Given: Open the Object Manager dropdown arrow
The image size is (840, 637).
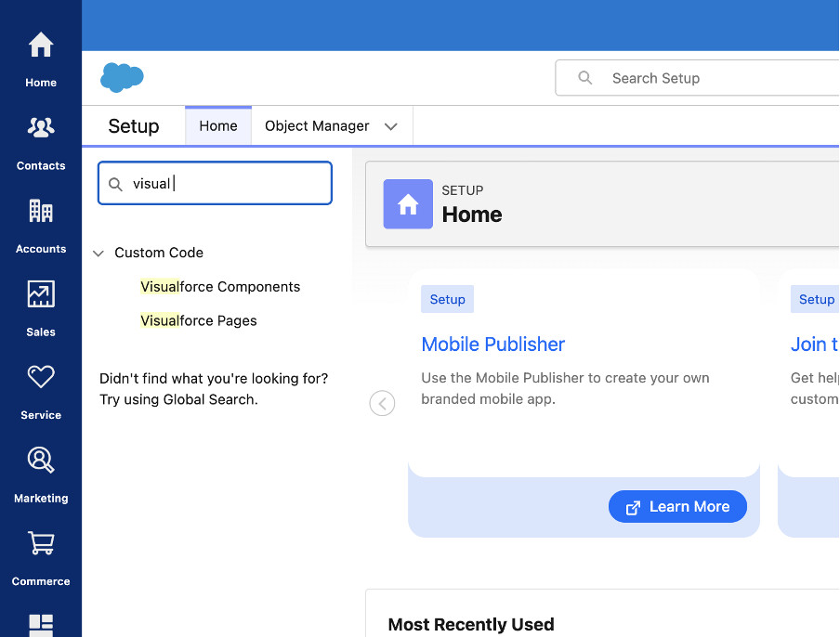Looking at the screenshot, I should [x=391, y=125].
